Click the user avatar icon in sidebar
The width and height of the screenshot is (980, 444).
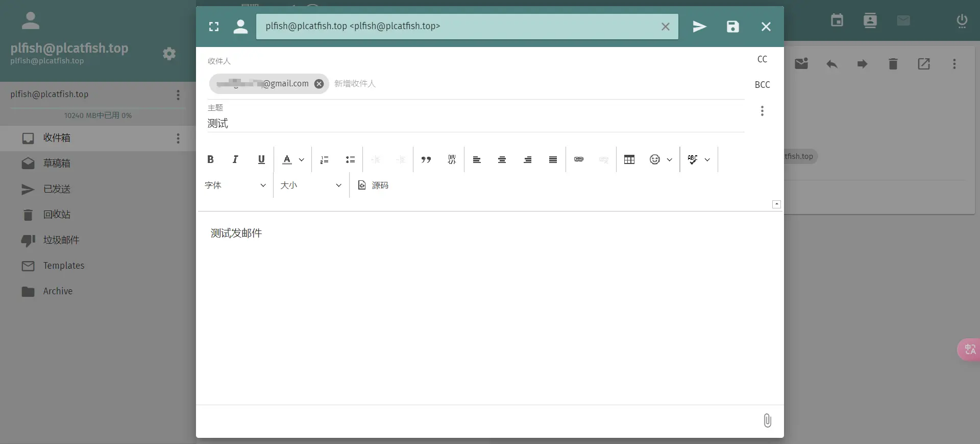point(31,20)
